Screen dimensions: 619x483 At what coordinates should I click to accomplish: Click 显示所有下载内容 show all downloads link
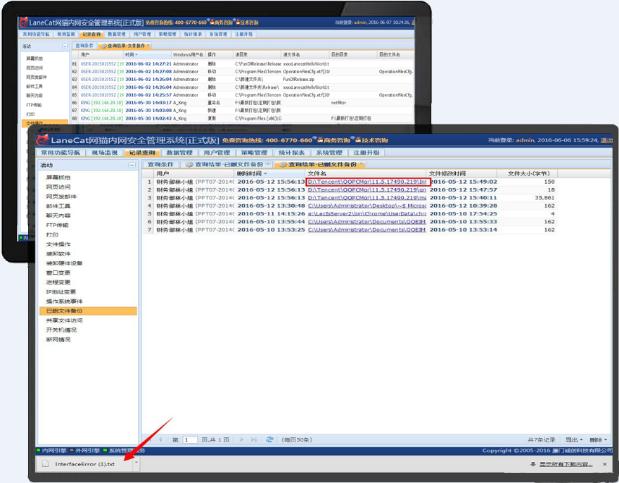tap(566, 464)
